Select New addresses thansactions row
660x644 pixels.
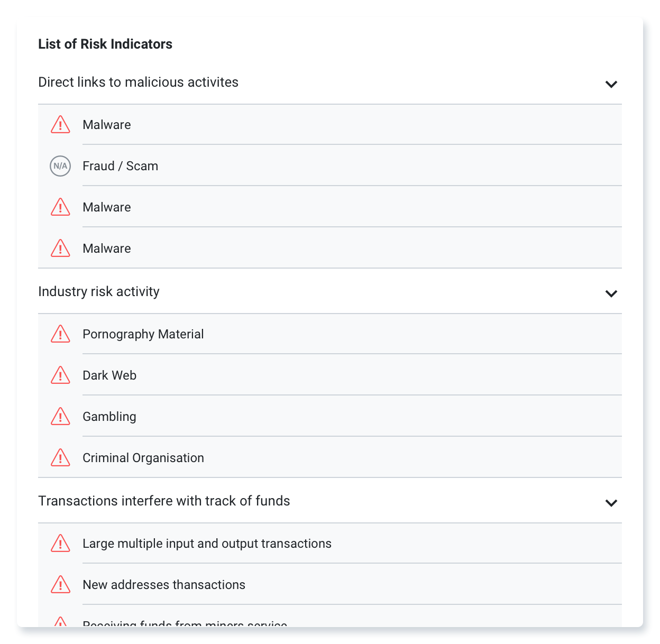(x=330, y=585)
